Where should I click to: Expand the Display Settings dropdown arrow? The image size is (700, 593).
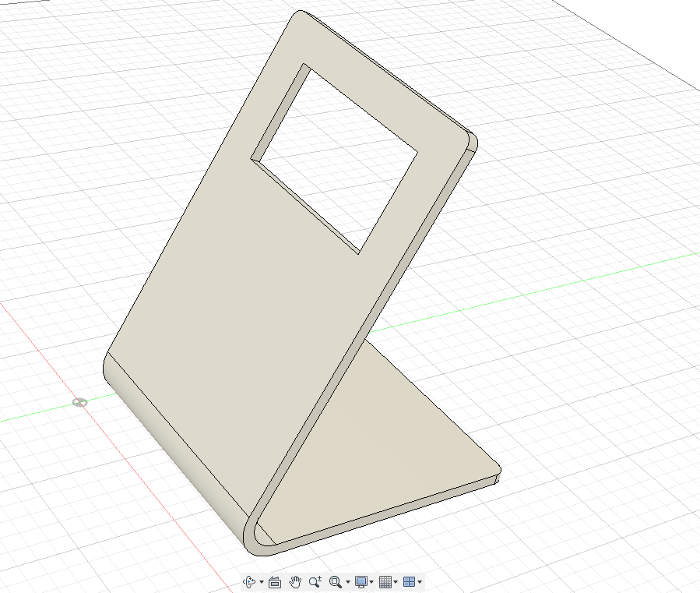pyautogui.click(x=371, y=582)
